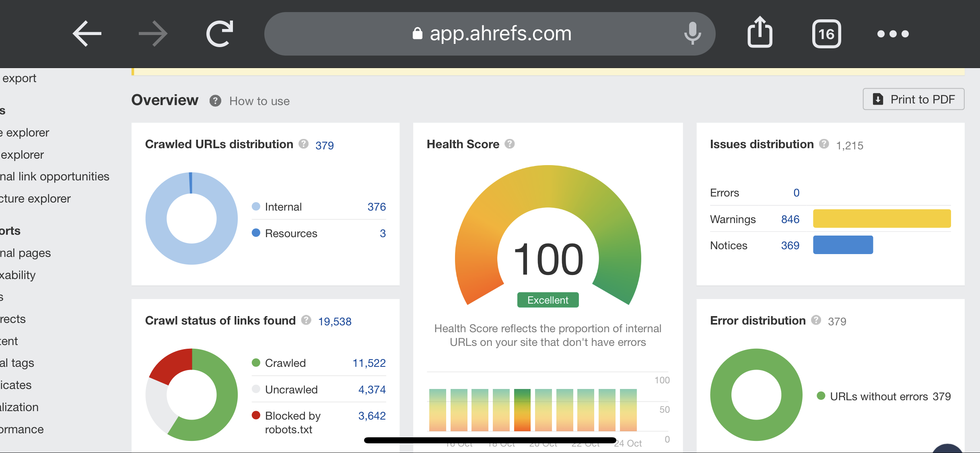
Task: Click help icon beside Issues distribution
Action: coord(824,144)
